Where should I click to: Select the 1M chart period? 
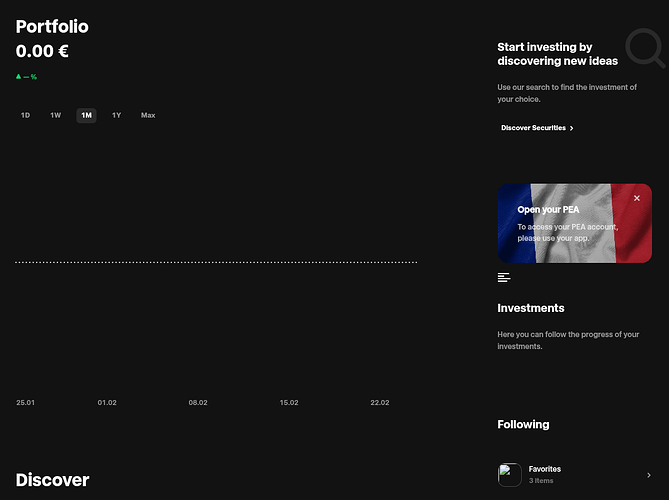(x=87, y=115)
